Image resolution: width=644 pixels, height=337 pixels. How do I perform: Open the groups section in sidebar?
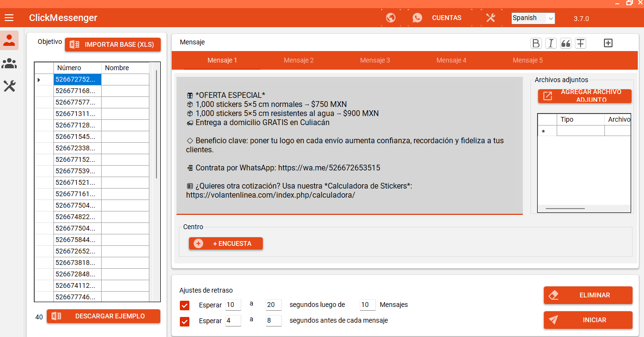[x=9, y=63]
